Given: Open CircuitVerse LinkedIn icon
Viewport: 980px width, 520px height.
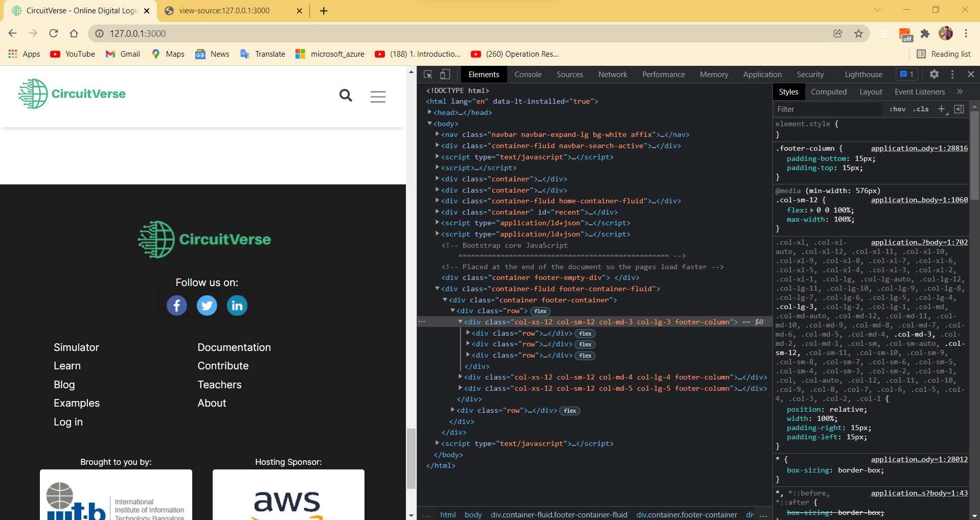Looking at the screenshot, I should tap(237, 305).
